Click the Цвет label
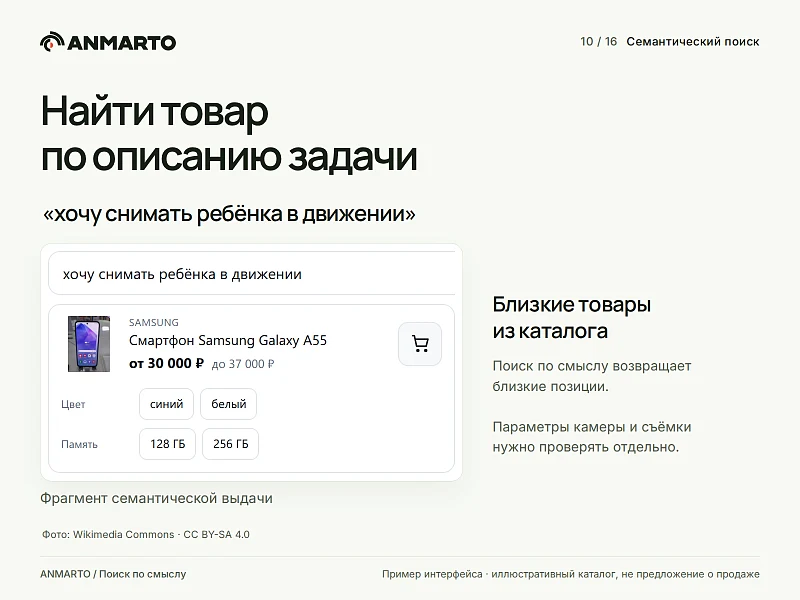Image resolution: width=800 pixels, height=600 pixels. click(x=73, y=404)
